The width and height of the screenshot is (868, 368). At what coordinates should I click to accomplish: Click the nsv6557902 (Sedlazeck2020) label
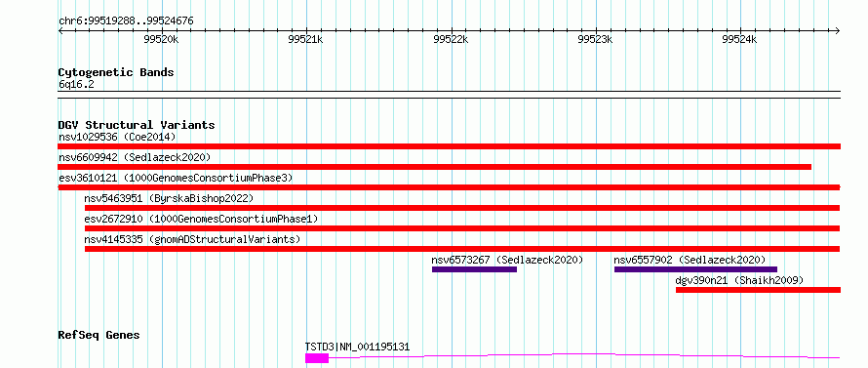690,260
